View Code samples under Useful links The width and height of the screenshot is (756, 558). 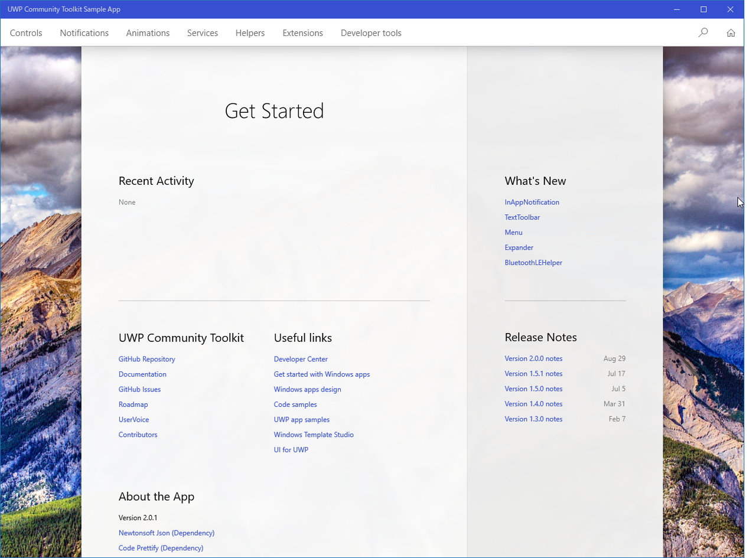[x=295, y=404]
